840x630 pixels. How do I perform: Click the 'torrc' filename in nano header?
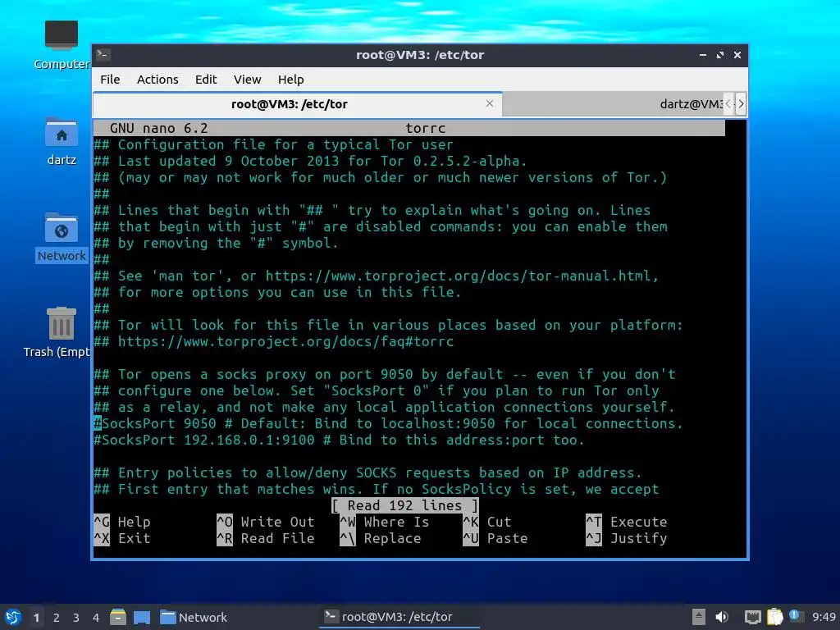(426, 128)
